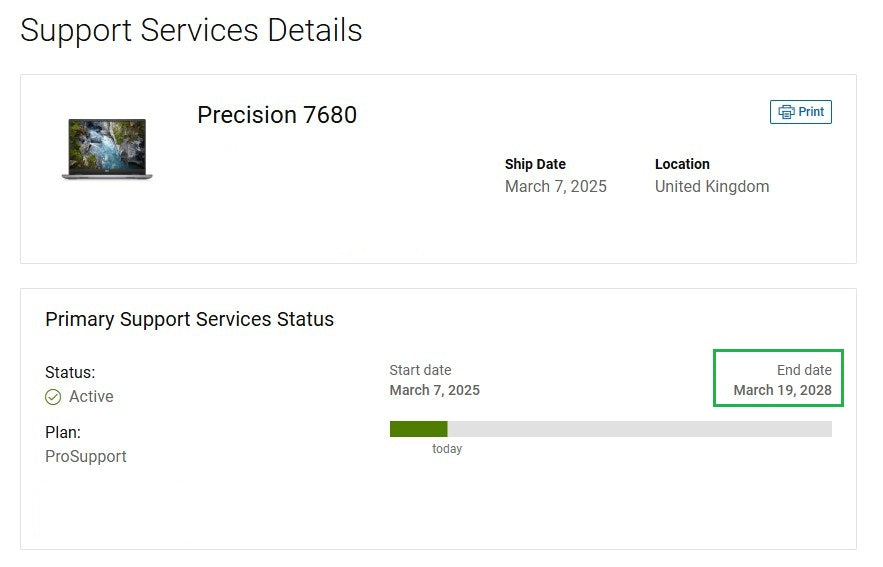
Task: Click the Ship Date label
Action: tap(535, 164)
